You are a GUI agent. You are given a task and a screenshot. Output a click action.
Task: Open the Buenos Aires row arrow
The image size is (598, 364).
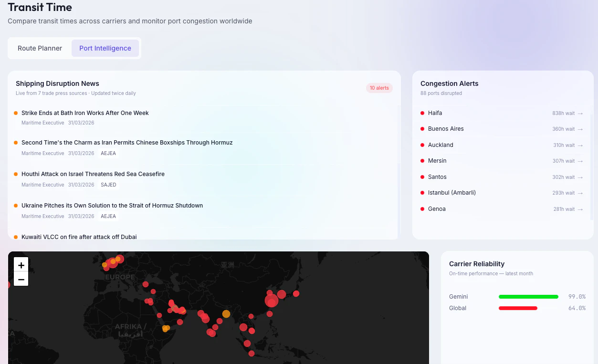point(580,129)
